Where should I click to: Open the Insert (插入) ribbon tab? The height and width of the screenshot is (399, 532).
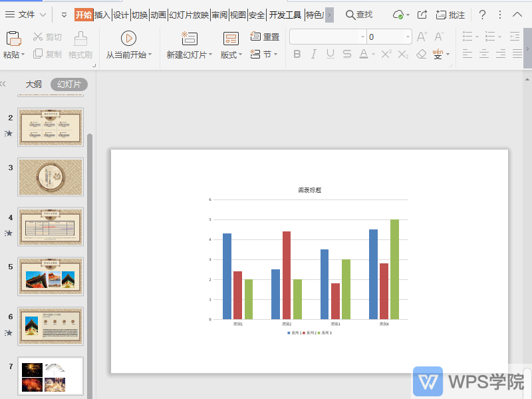tap(102, 15)
